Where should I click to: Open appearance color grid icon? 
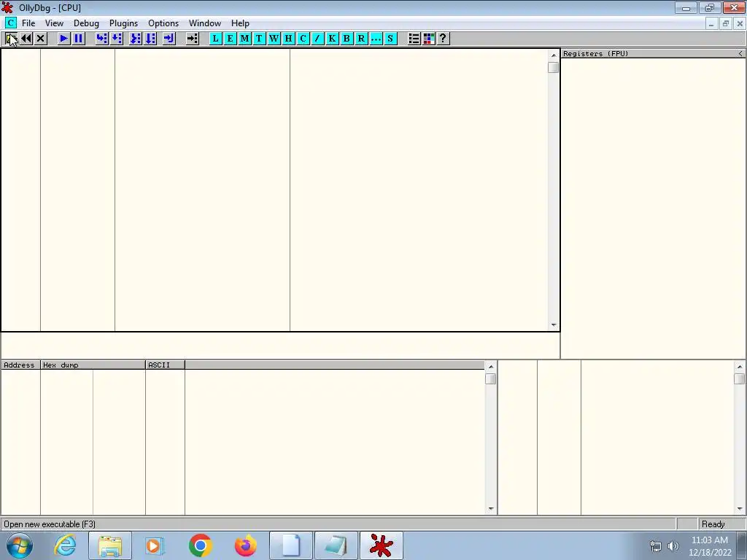coord(428,39)
